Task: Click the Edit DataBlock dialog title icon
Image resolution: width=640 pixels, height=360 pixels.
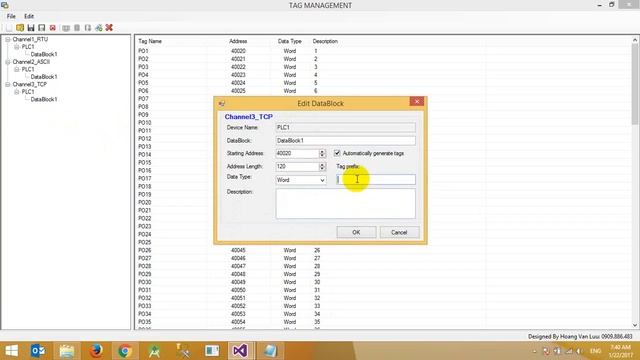Action: pos(222,104)
